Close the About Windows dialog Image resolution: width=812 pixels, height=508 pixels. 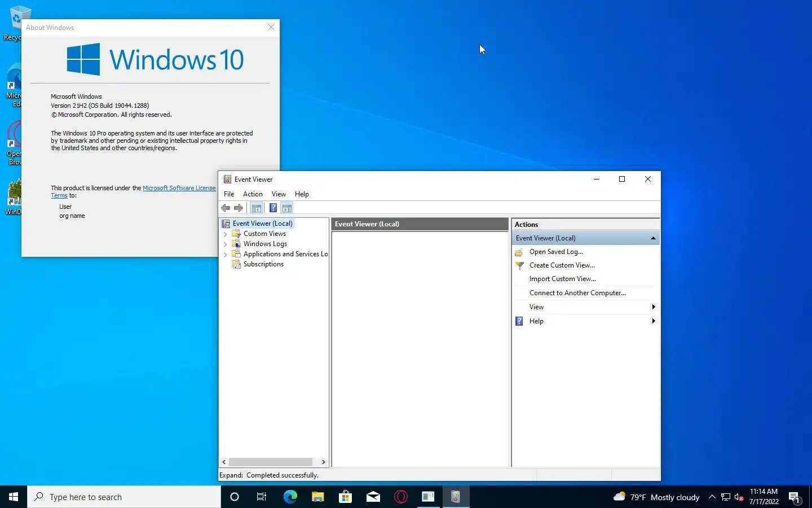(x=271, y=27)
